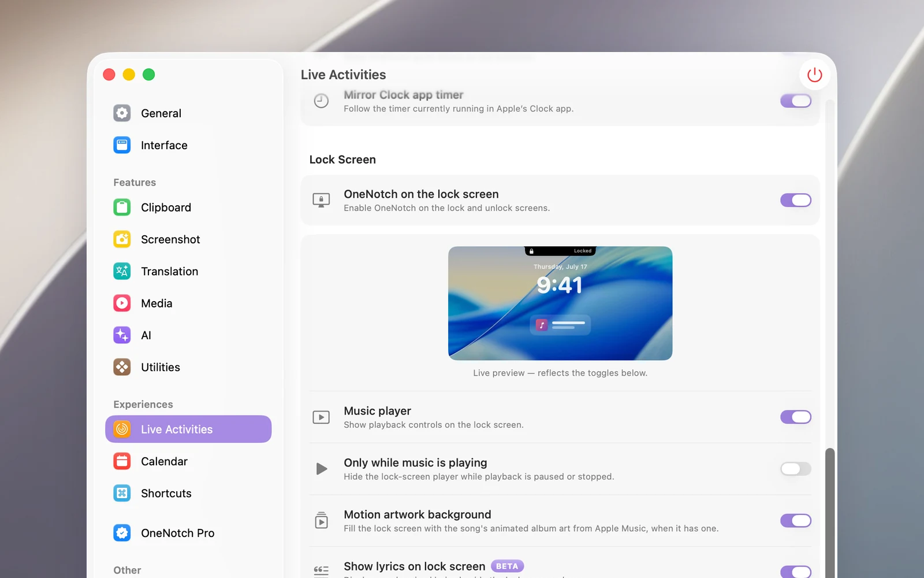The height and width of the screenshot is (578, 924).
Task: Click the lock-screen monitor icon beside OneNotch
Action: pyautogui.click(x=321, y=201)
